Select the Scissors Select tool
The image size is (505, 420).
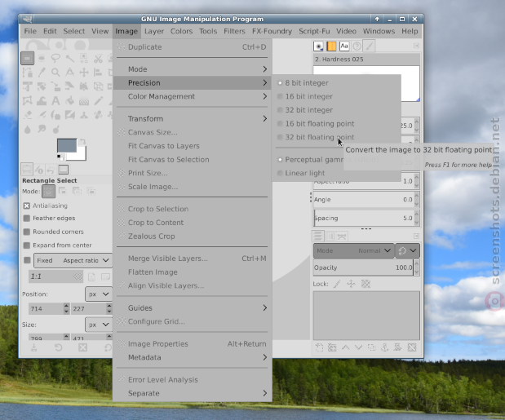point(98,59)
